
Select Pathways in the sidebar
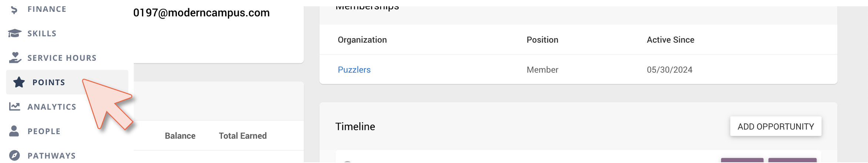pyautogui.click(x=51, y=156)
